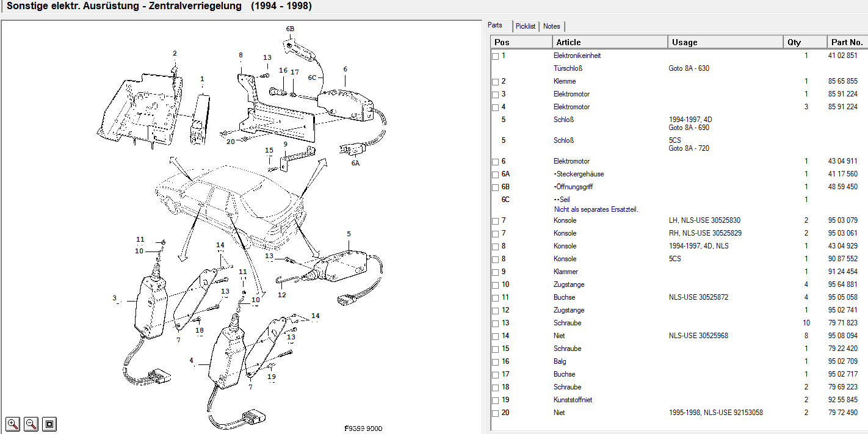Tick checkbox for position 6 Elektromotor
Screen dimensions: 868x434
(x=495, y=162)
